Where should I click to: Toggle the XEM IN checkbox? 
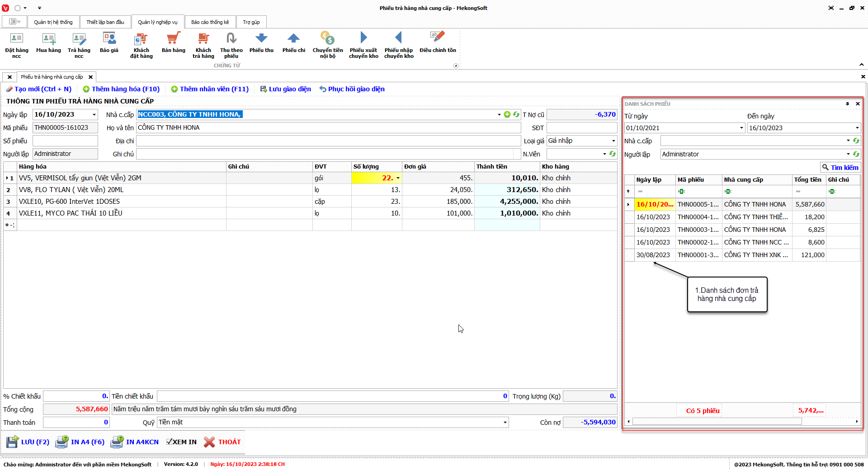click(x=169, y=442)
